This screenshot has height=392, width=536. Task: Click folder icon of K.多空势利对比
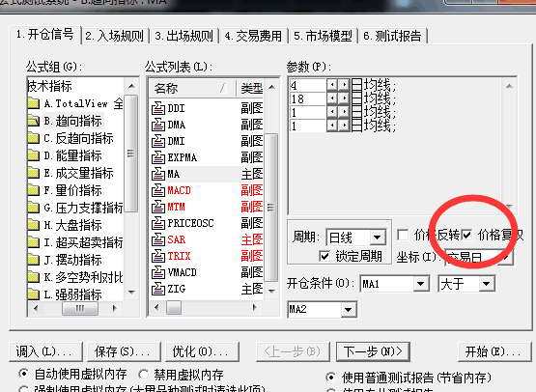34,277
